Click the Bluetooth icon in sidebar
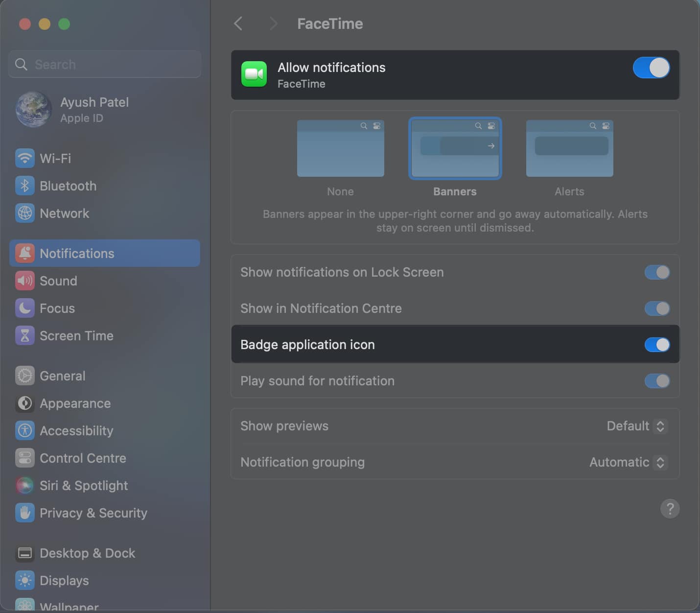This screenshot has width=700, height=613. tap(25, 186)
